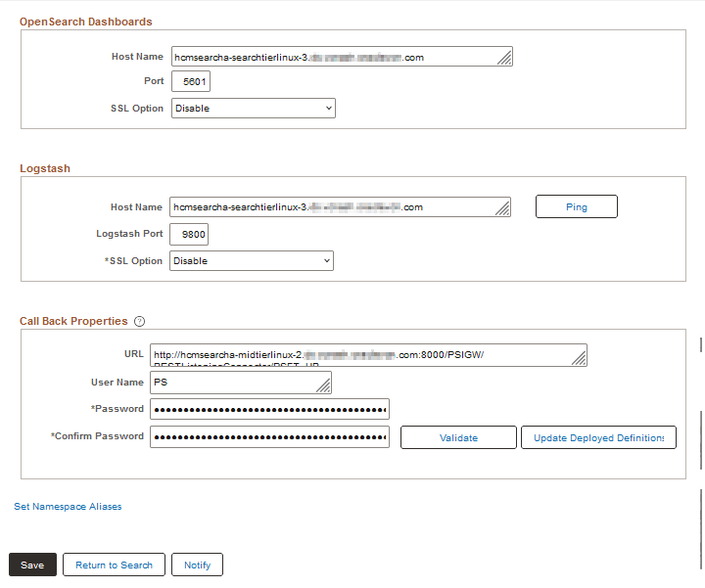Click the Validate button
Viewport: 705px width, 588px height.
[x=458, y=437]
